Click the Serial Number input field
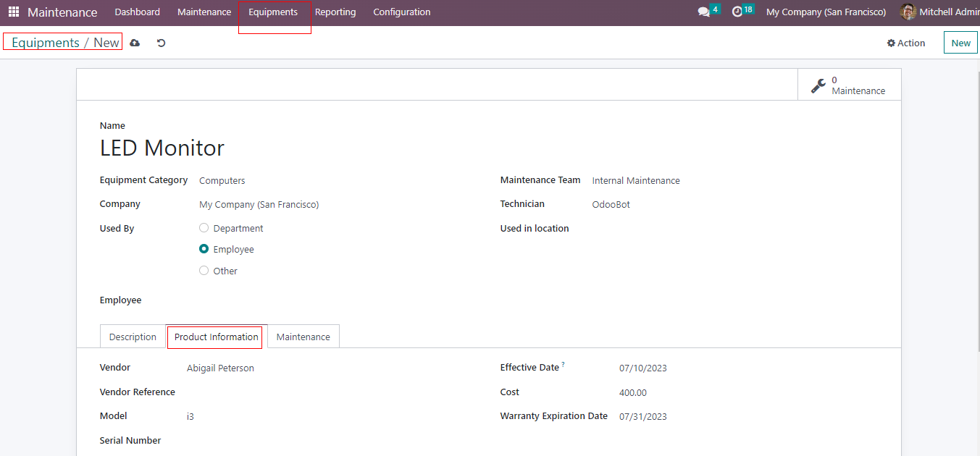Image resolution: width=980 pixels, height=456 pixels. click(326, 441)
